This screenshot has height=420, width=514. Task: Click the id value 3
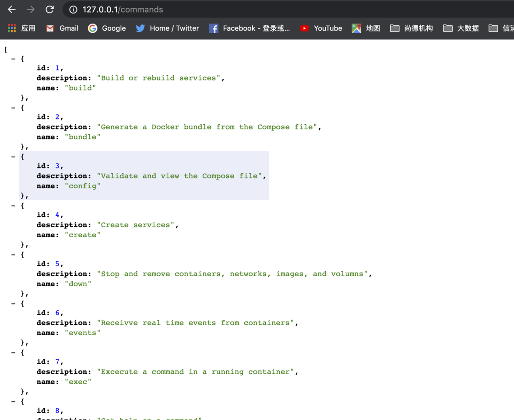[x=57, y=166]
